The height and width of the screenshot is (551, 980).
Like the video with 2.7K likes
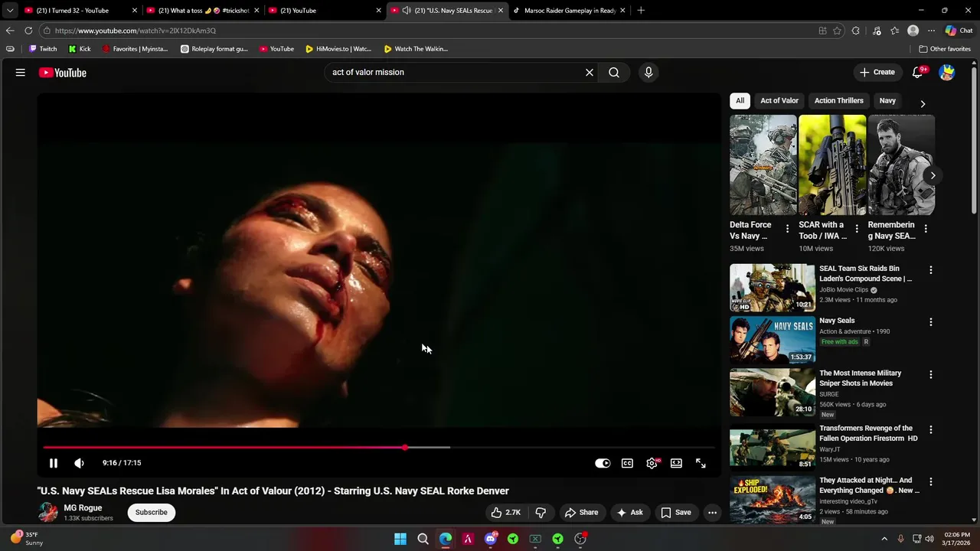click(505, 513)
